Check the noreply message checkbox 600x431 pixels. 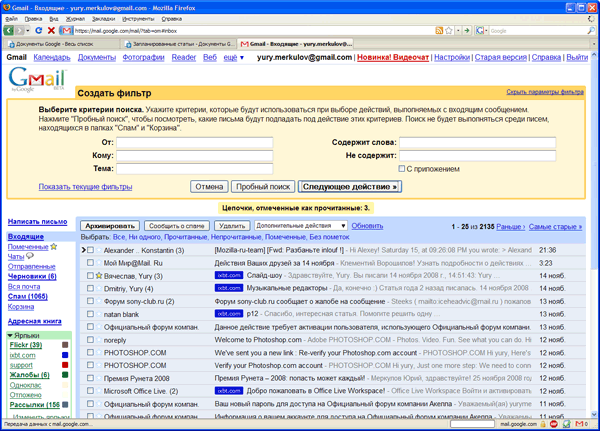coord(90,340)
